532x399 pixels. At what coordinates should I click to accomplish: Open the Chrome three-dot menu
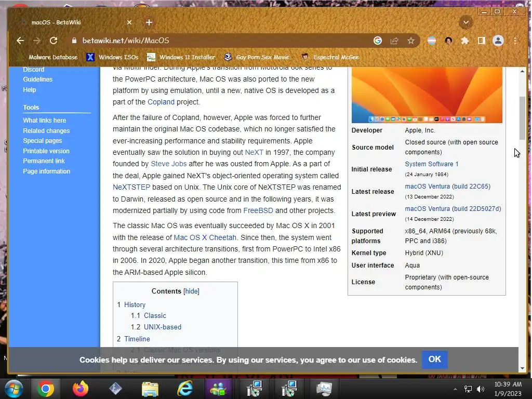pos(515,41)
